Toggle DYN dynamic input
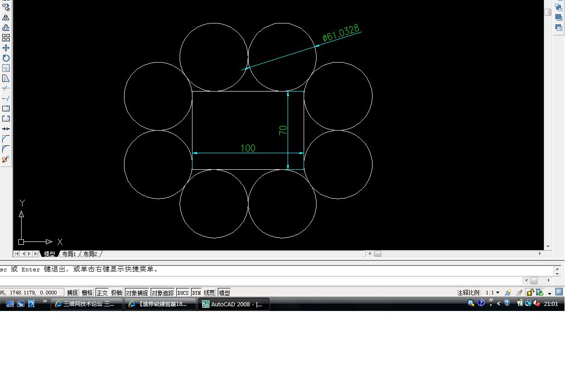 (197, 293)
